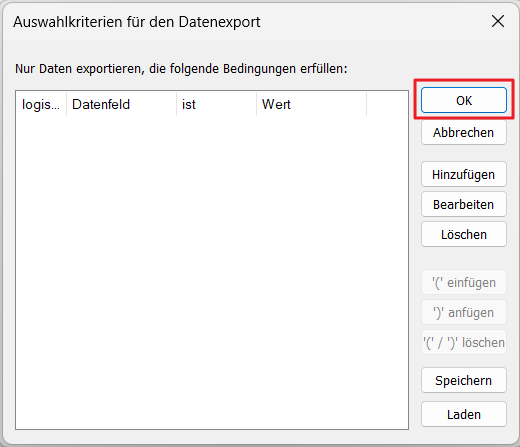Click the Bearbeiten button
520x447 pixels.
(x=464, y=204)
